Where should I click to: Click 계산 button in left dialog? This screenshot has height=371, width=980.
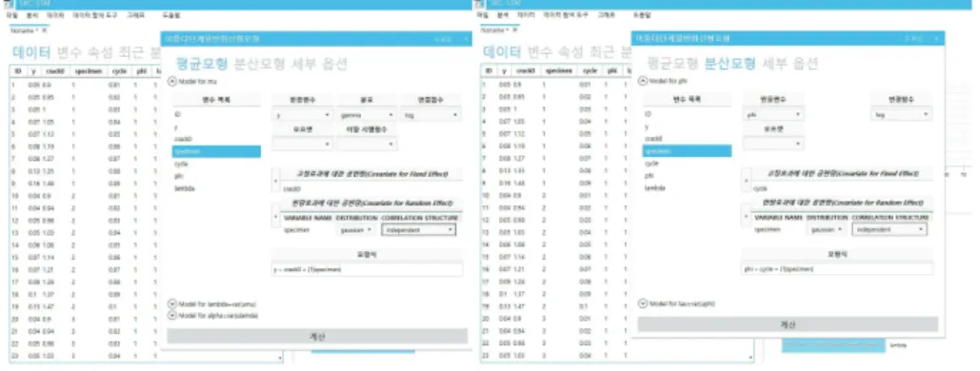click(317, 336)
